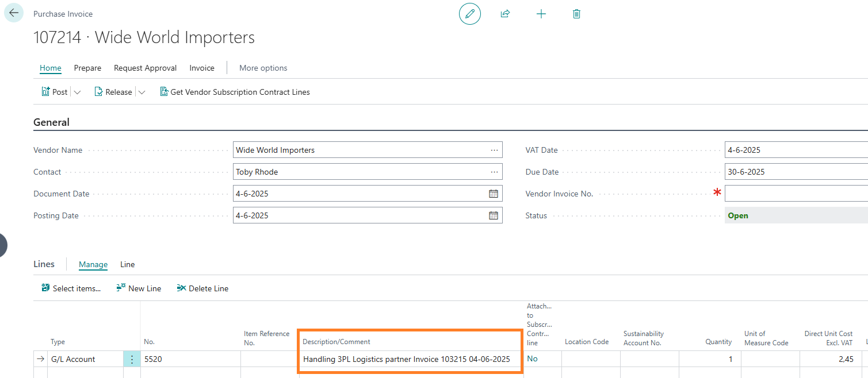Expand the Release dropdown arrow

click(x=142, y=92)
